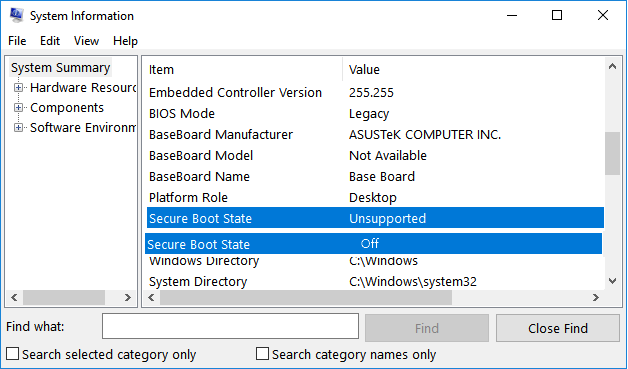The width and height of the screenshot is (628, 369).
Task: Click the tree pane scroll right arrow
Action: [128, 297]
